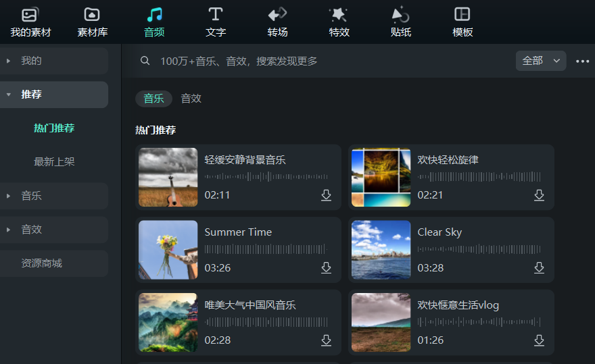Open the 我的素材 media icon
This screenshot has width=595, height=364.
click(30, 15)
